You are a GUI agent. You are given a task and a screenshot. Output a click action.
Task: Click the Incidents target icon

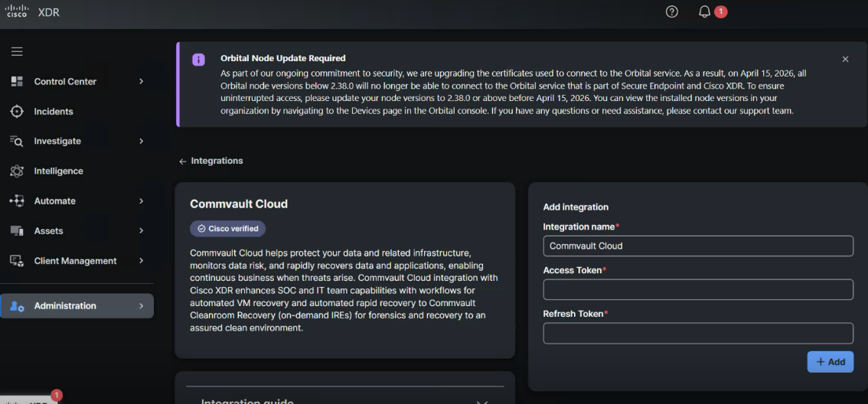(x=17, y=111)
